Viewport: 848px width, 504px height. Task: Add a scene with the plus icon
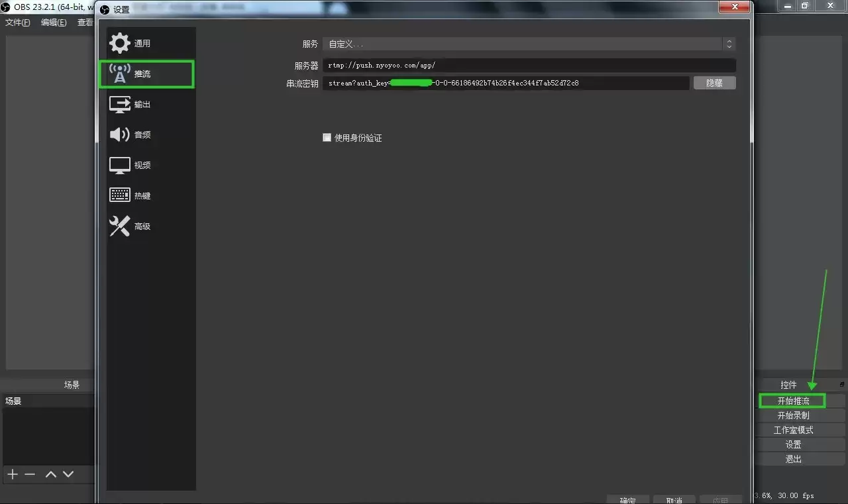tap(12, 474)
